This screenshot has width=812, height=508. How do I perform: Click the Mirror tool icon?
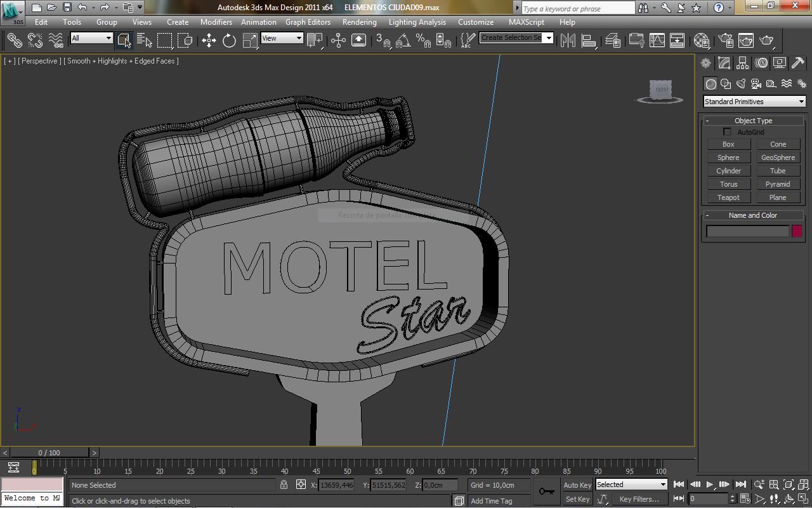pyautogui.click(x=568, y=40)
